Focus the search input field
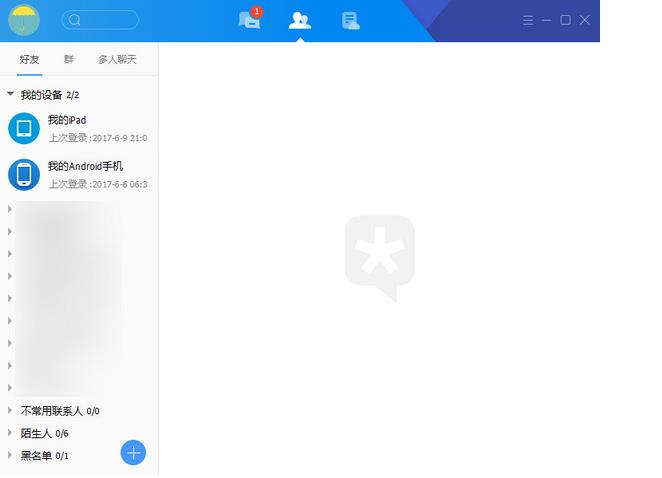 pyautogui.click(x=108, y=20)
